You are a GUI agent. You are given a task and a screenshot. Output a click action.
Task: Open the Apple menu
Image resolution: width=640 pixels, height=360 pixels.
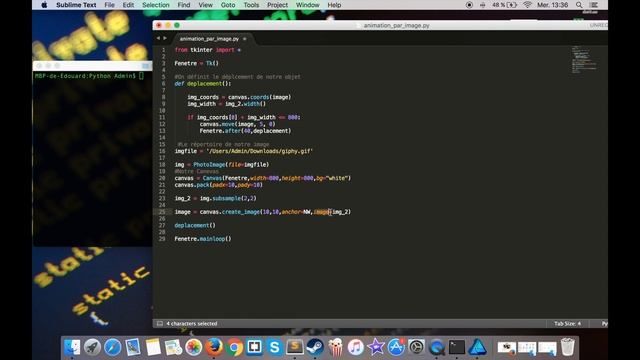44,5
